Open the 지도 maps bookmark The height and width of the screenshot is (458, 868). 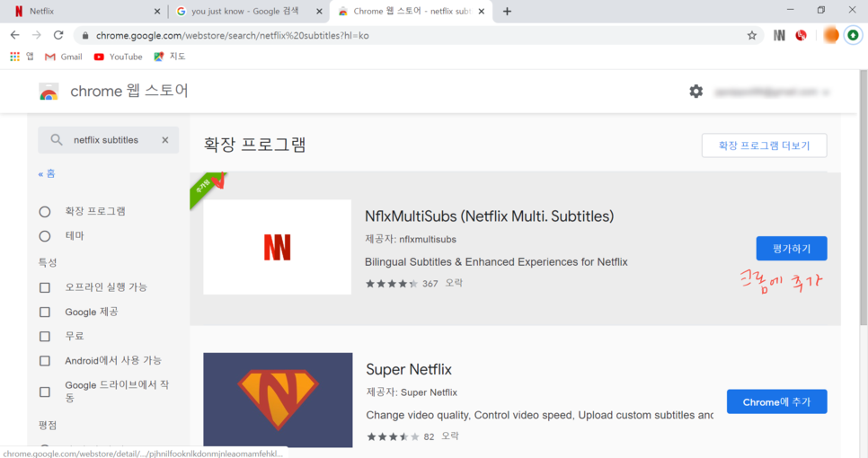170,57
